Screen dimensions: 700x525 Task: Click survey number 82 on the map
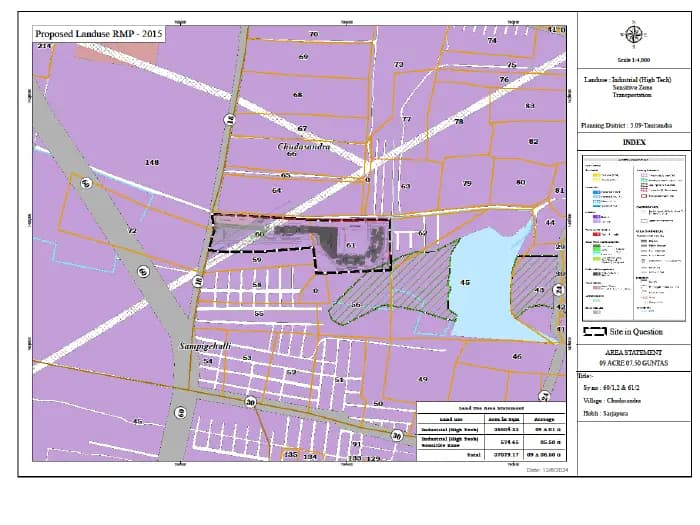533,142
